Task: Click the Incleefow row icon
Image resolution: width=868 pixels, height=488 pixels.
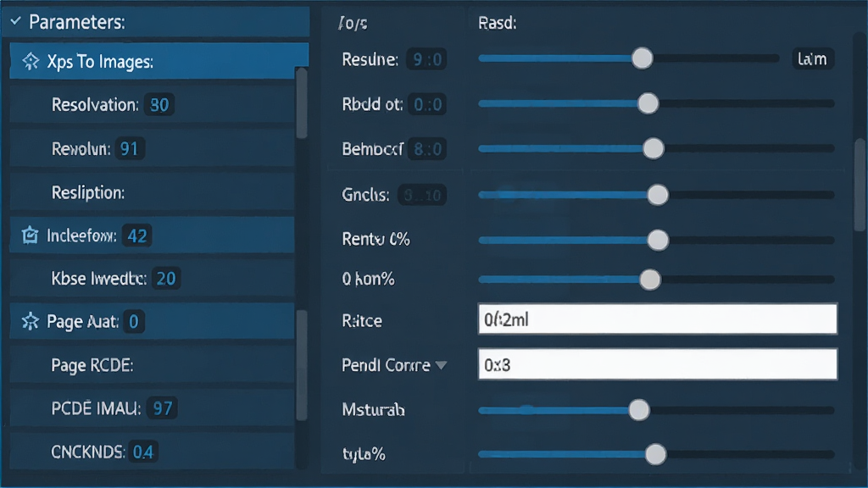Action: (x=30, y=236)
